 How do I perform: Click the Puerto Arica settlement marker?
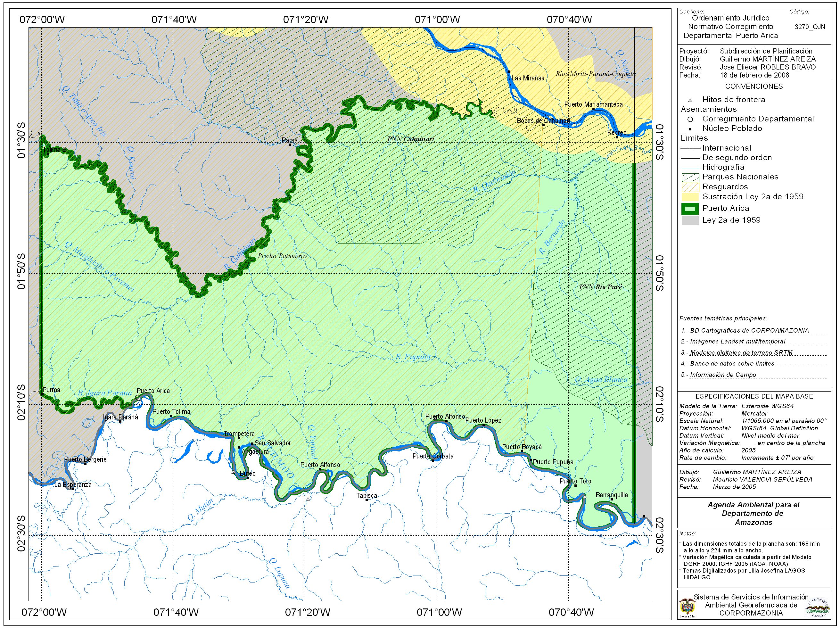coord(138,397)
